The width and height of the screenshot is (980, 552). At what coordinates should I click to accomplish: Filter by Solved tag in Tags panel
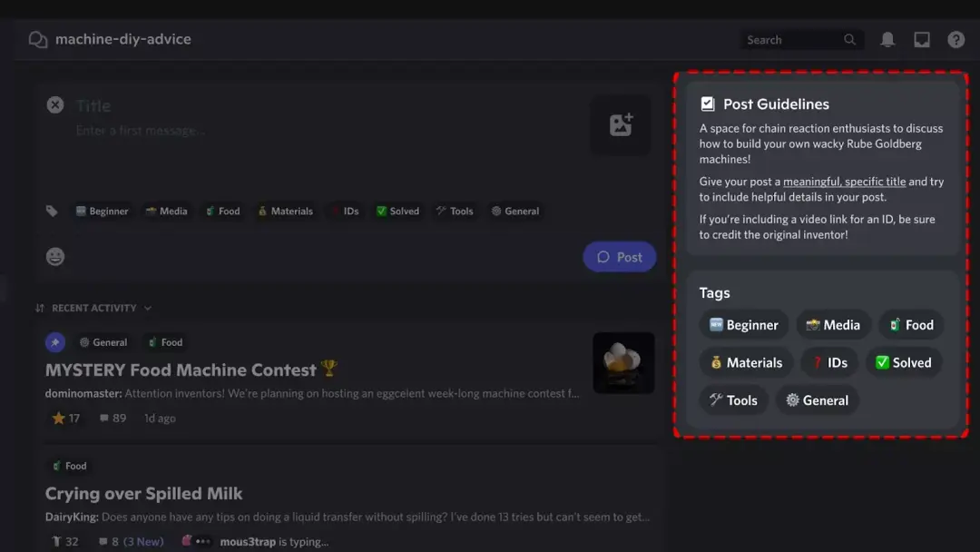point(904,362)
